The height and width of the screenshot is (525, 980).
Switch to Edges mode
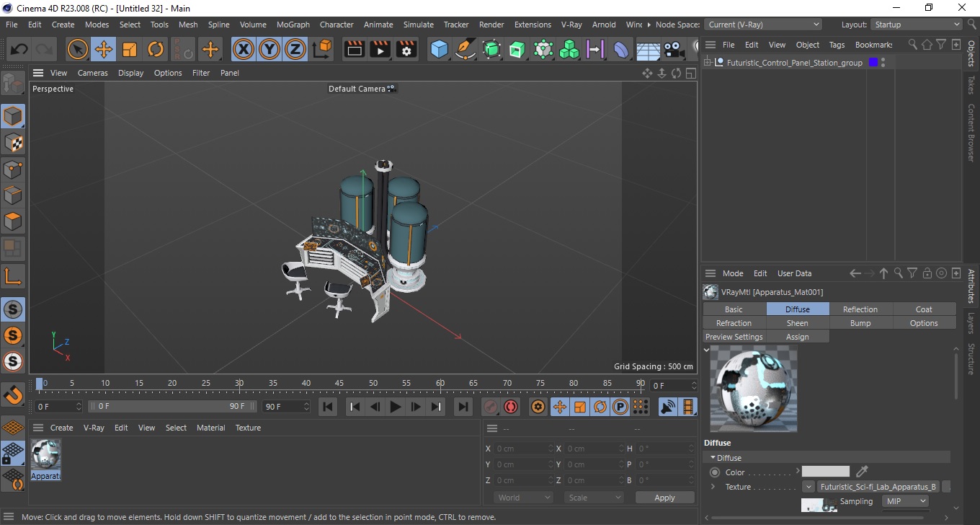[13, 195]
